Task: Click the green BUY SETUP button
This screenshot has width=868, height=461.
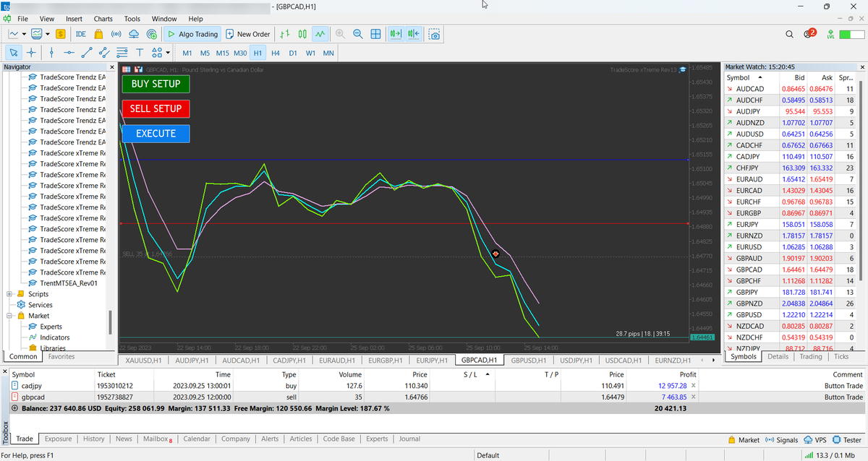Action: click(x=156, y=84)
